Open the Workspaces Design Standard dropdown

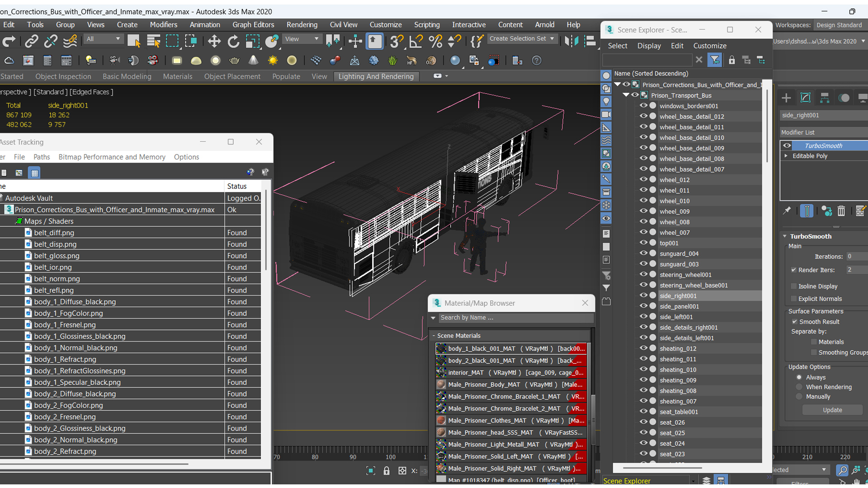839,25
